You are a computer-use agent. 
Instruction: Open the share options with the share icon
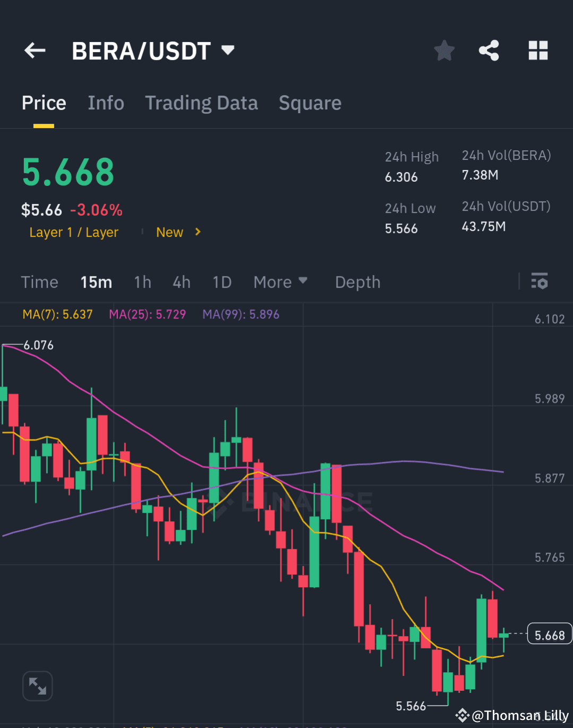[x=489, y=50]
